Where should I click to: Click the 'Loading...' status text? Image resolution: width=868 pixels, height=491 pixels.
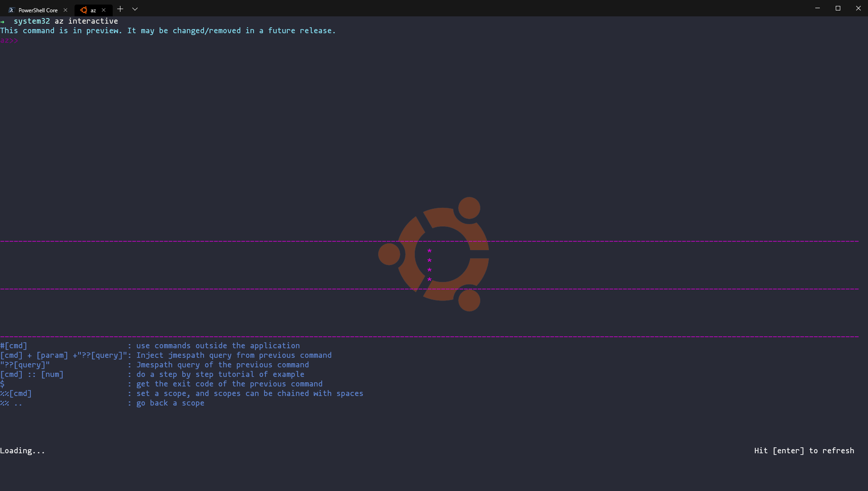(x=23, y=451)
